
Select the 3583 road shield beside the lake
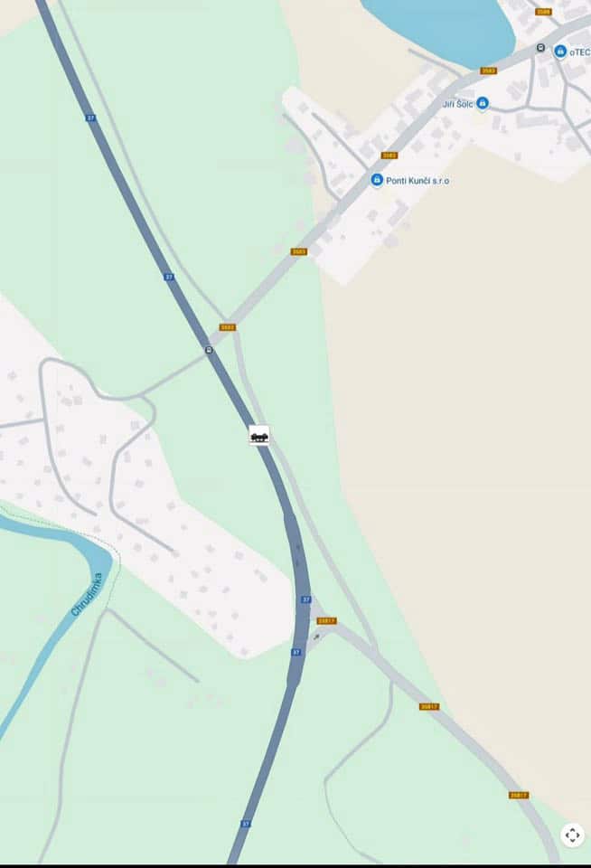point(489,71)
